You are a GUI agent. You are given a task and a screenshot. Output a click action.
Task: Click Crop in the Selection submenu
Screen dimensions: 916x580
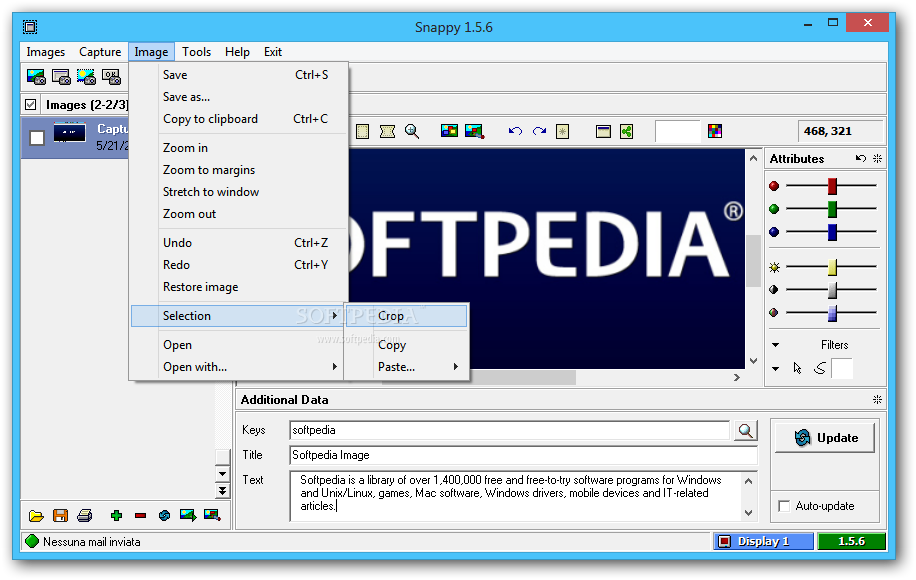[407, 316]
